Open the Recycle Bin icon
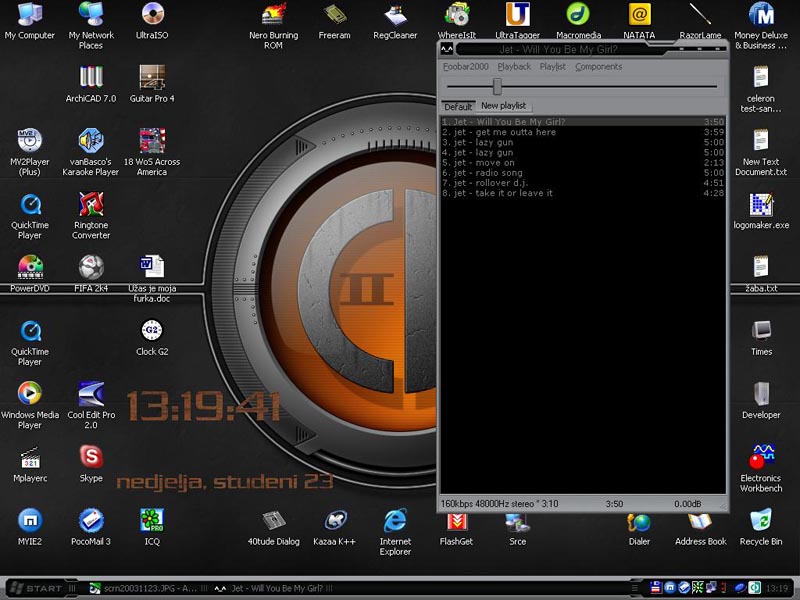 761,521
